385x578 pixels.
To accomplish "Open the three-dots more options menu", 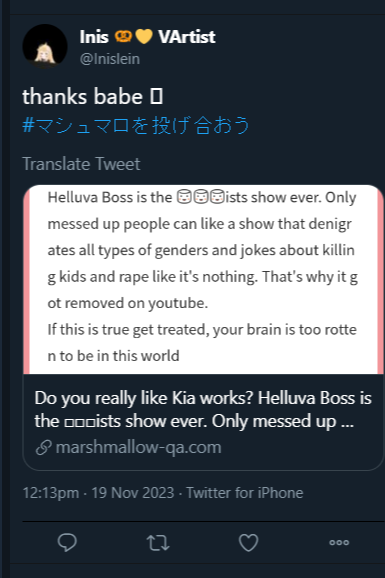I will 339,542.
